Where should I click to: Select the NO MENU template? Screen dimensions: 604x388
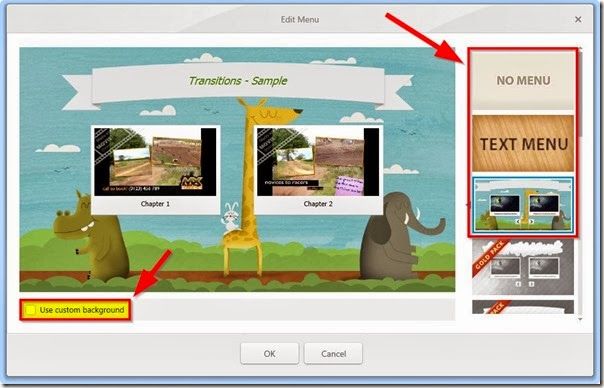[x=523, y=80]
